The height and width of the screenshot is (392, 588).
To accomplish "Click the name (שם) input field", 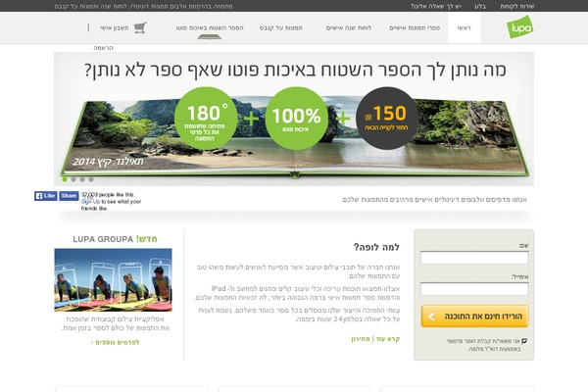I will pos(474,258).
